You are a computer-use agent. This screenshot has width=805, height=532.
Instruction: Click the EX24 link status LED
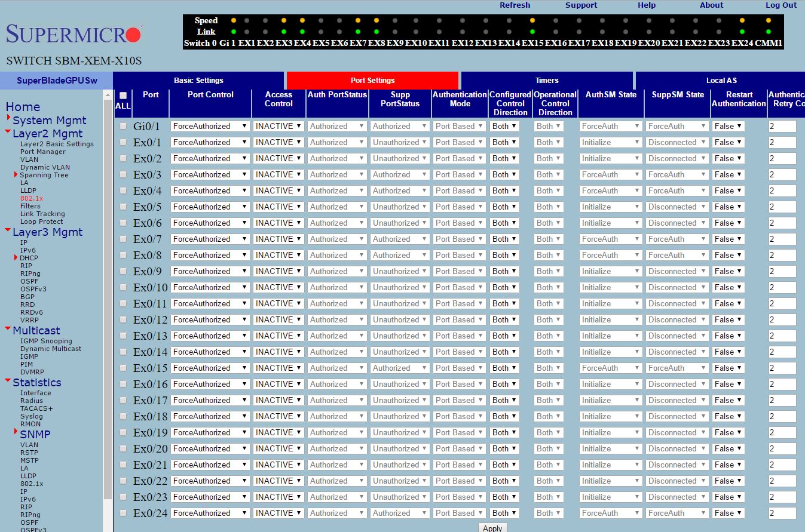pos(742,32)
